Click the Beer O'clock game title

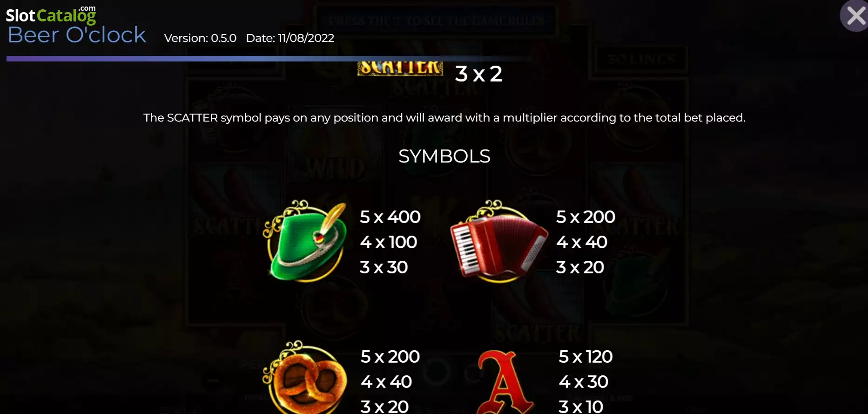pos(77,35)
